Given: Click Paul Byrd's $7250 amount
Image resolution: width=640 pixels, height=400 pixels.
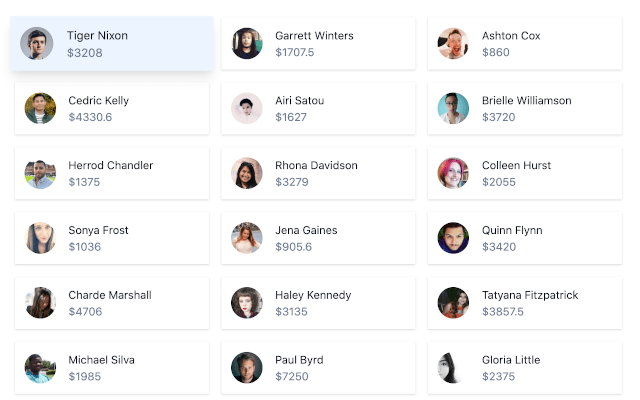Looking at the screenshot, I should point(292,377).
